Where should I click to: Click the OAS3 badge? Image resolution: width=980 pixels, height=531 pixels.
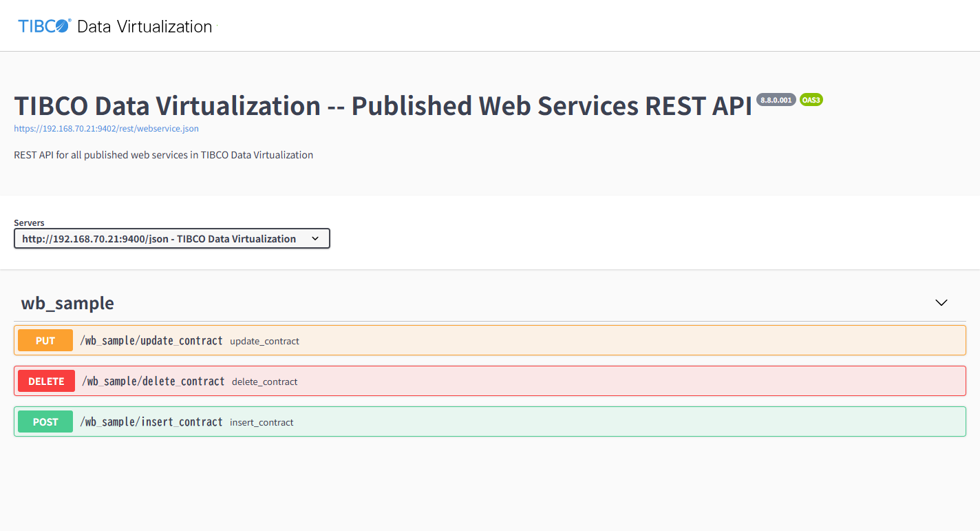811,100
